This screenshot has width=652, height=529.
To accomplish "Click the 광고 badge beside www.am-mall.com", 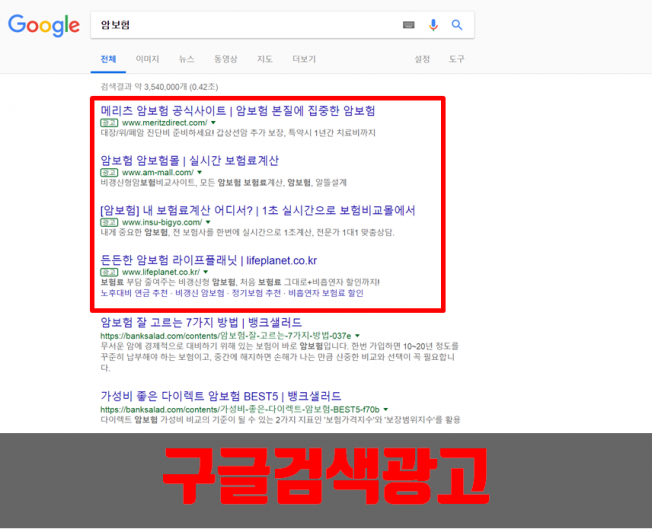I will [109, 172].
